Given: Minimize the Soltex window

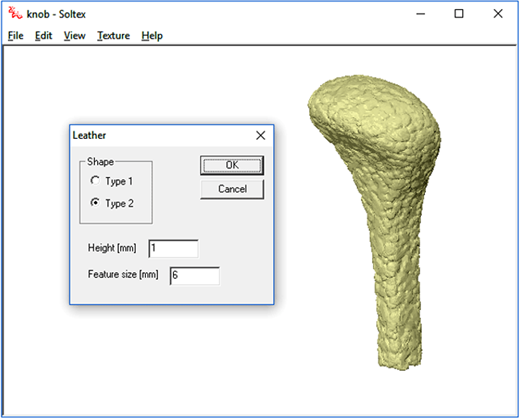Looking at the screenshot, I should pos(421,14).
